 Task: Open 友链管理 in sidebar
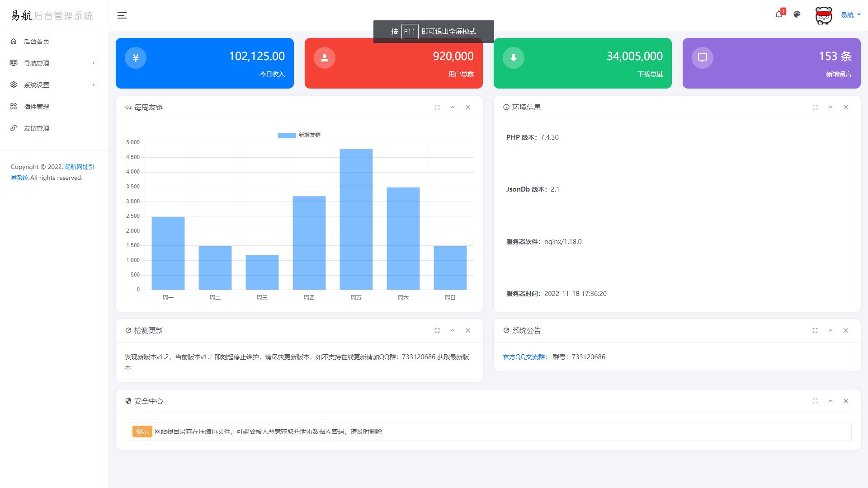(x=36, y=128)
